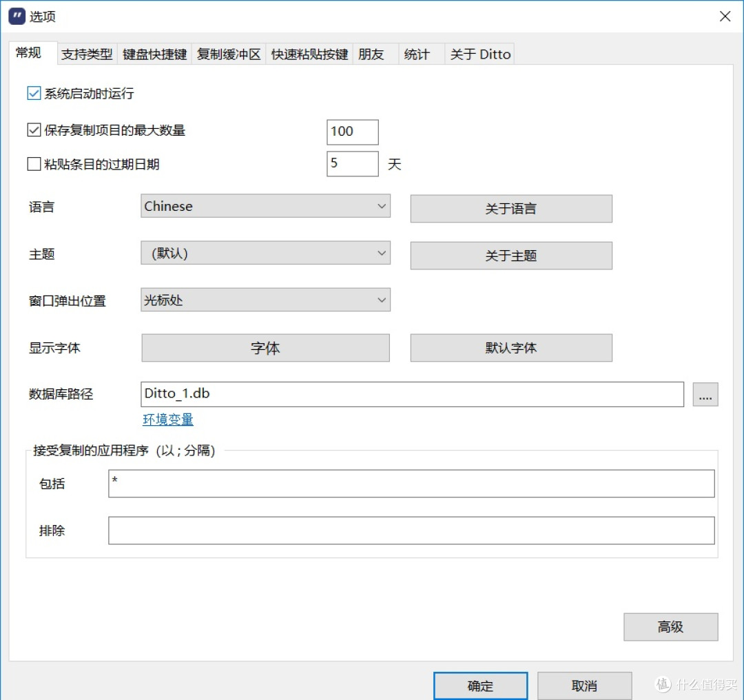
Task: Select the 快速粘贴按键 tab
Action: 309,54
